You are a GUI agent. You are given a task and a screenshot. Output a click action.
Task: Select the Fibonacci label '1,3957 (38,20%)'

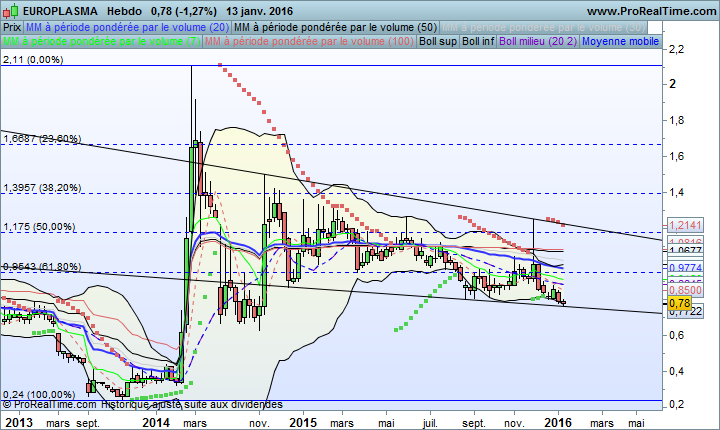coord(42,187)
